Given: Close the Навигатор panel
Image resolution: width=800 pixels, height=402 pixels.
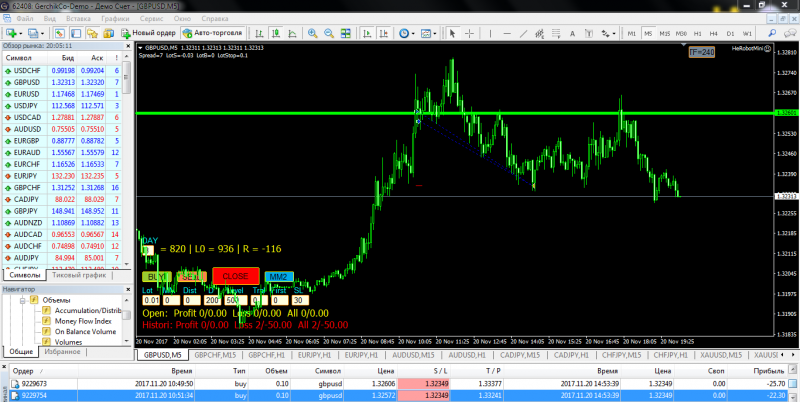Looking at the screenshot, I should [128, 289].
